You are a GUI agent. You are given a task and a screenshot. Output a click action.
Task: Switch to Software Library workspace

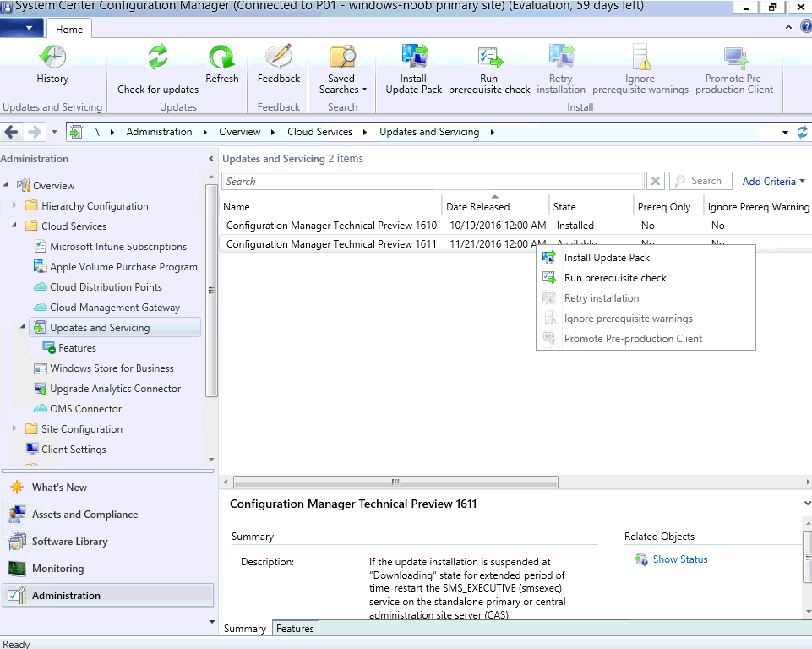[x=69, y=542]
